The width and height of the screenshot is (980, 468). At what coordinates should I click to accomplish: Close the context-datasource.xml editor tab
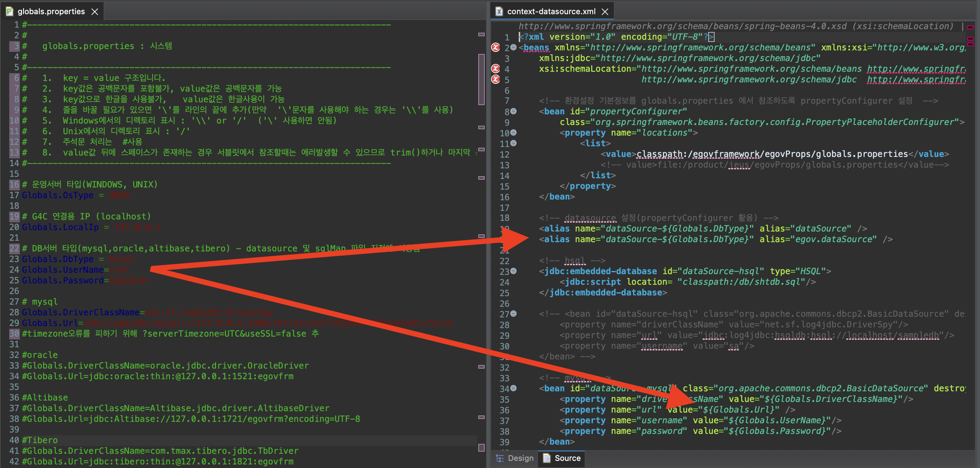pyautogui.click(x=605, y=12)
